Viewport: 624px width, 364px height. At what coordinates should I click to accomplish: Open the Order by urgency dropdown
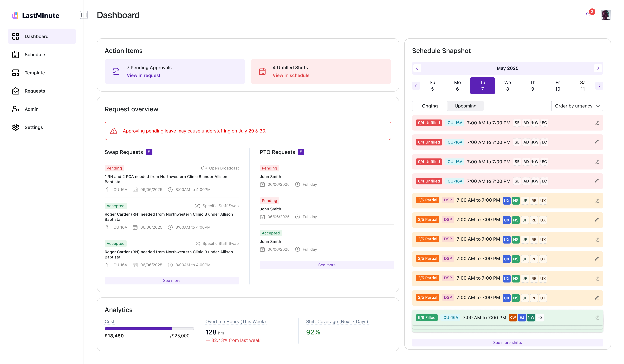point(577,106)
